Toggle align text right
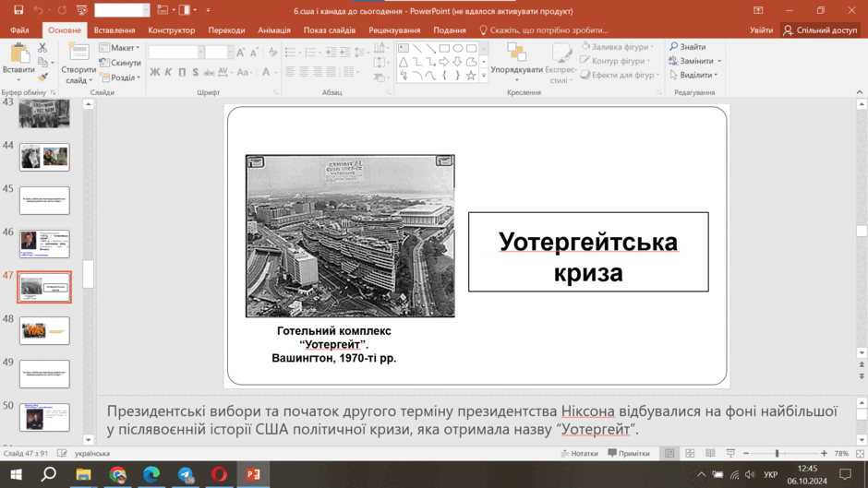 point(318,72)
